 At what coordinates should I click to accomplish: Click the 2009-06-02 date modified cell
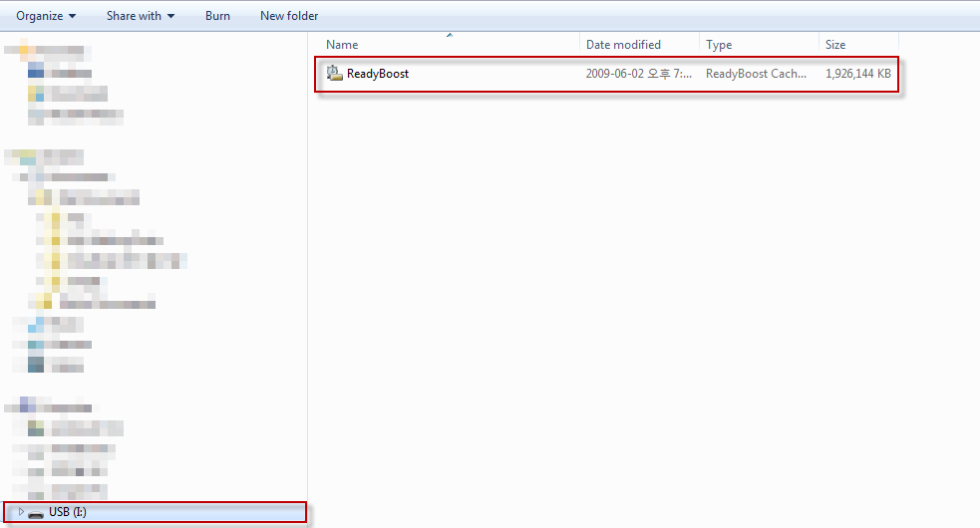pos(638,74)
